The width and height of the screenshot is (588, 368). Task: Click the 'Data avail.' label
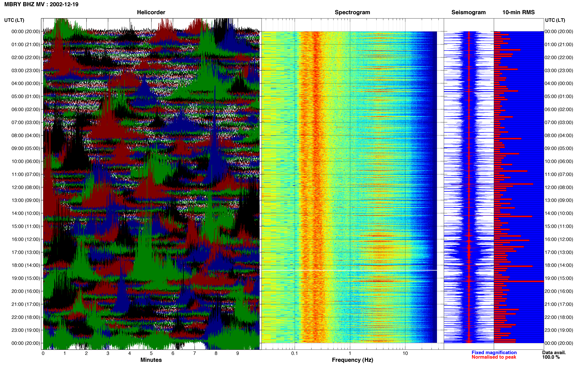554,353
